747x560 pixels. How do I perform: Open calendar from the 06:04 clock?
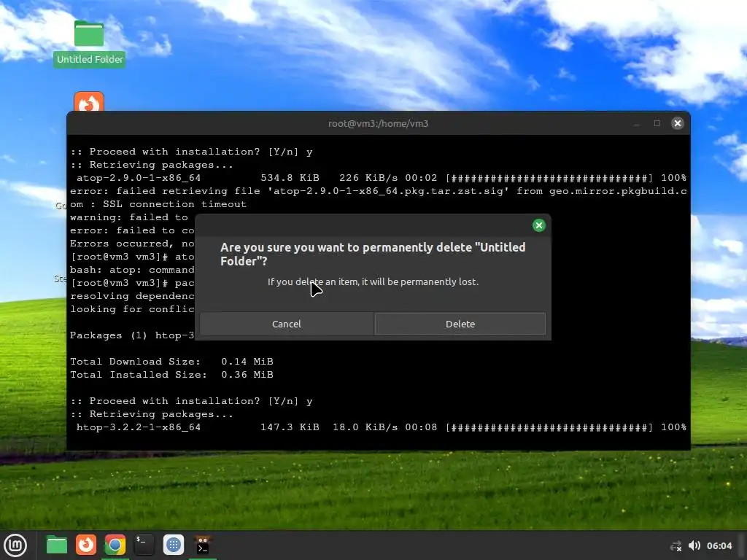(x=719, y=545)
